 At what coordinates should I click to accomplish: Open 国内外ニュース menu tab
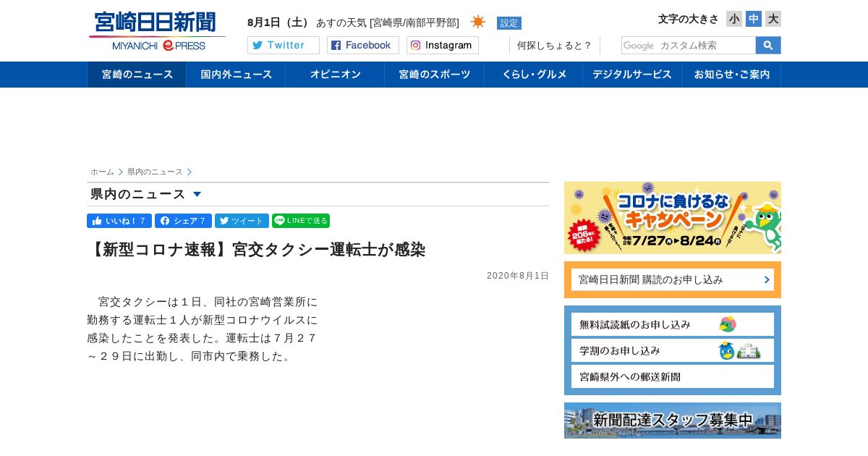tap(236, 75)
